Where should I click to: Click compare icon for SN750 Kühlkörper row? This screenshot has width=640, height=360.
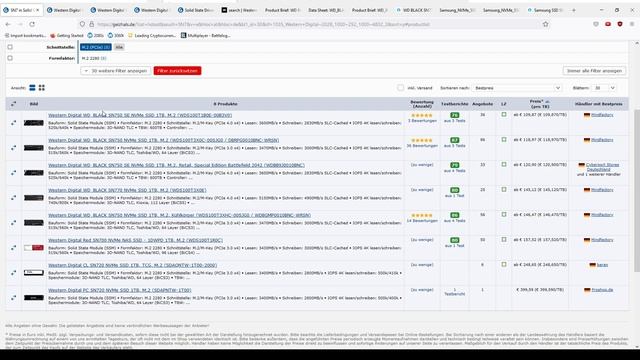point(13,222)
